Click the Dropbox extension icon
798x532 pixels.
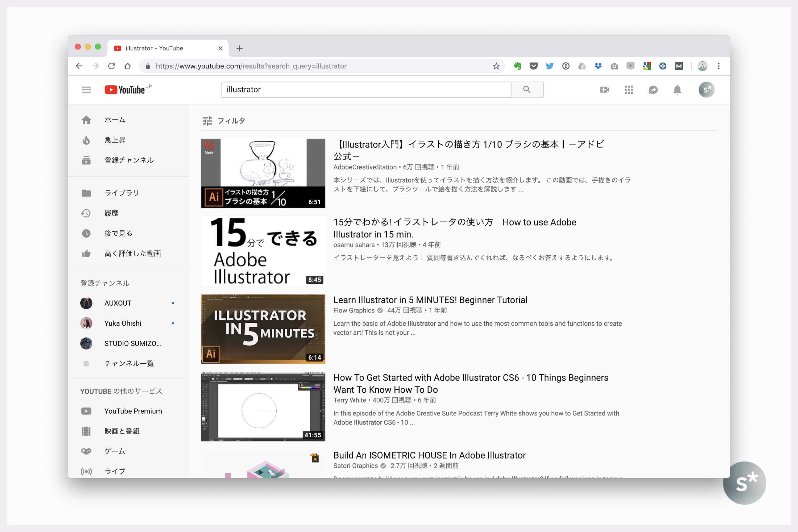click(x=598, y=66)
